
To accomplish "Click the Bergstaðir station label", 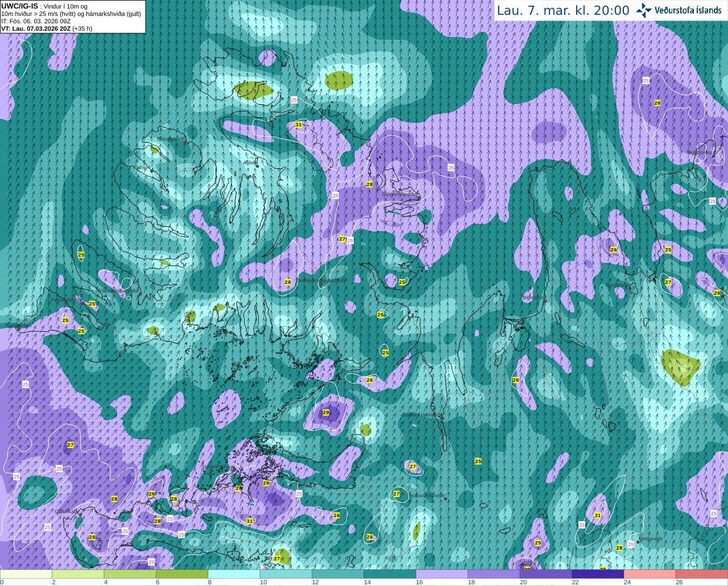I will 617,285.
